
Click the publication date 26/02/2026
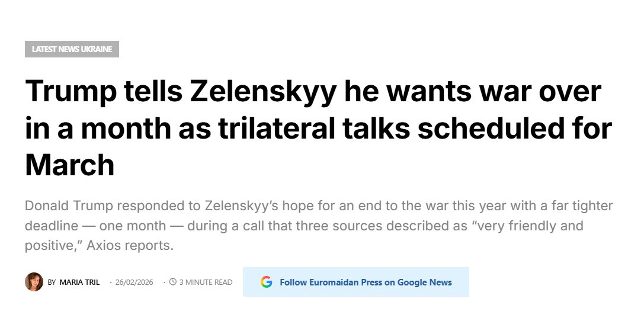click(134, 282)
